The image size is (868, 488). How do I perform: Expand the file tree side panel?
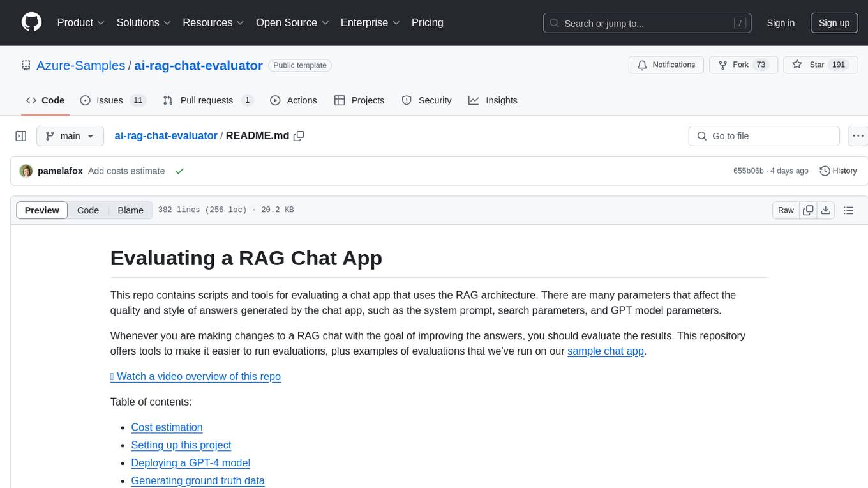21,136
